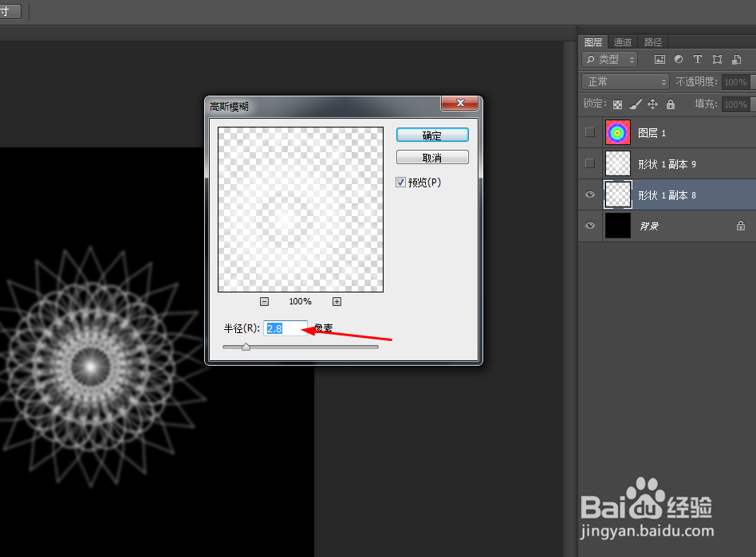Select the 图层 1 rainbow thumbnail
The width and height of the screenshot is (756, 557).
[617, 132]
